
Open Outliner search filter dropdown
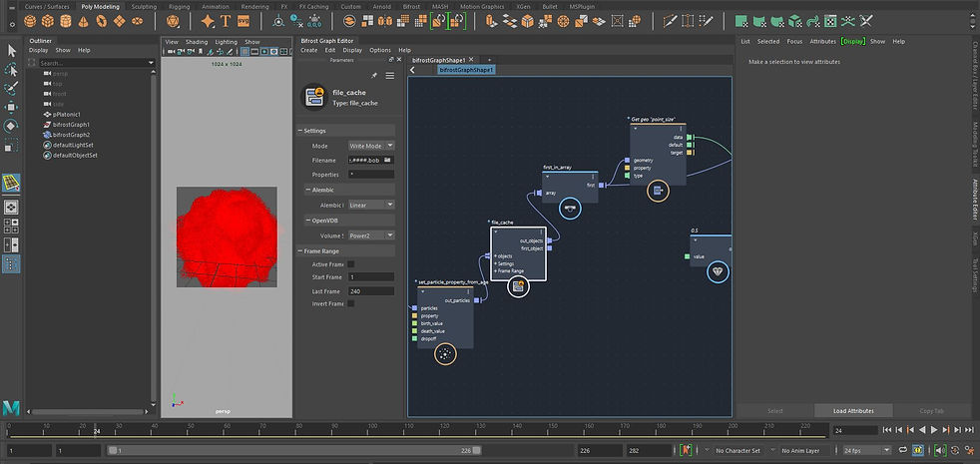[151, 63]
